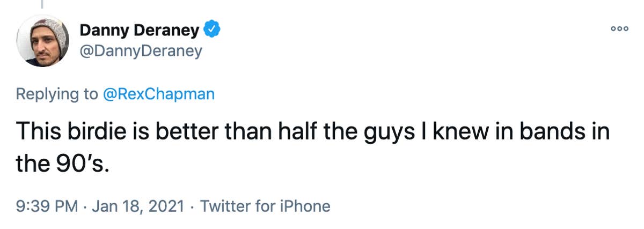644x229 pixels.
Task: Click the word "This" starting the tweet
Action: tap(36, 131)
